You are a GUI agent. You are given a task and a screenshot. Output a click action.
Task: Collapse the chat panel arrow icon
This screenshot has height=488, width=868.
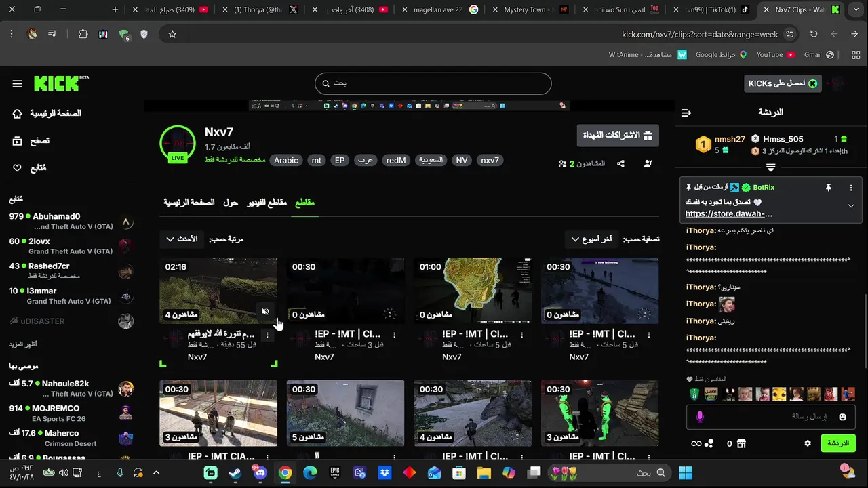click(x=686, y=113)
